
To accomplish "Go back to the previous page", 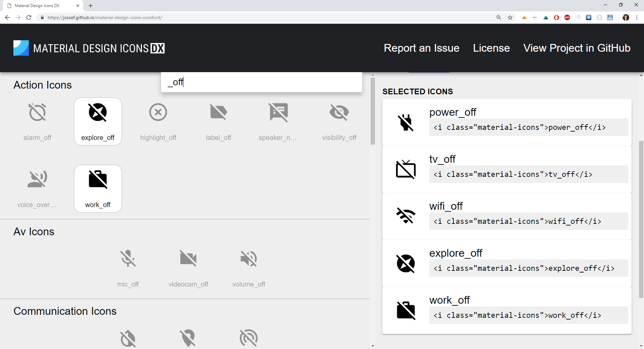I will (7, 17).
